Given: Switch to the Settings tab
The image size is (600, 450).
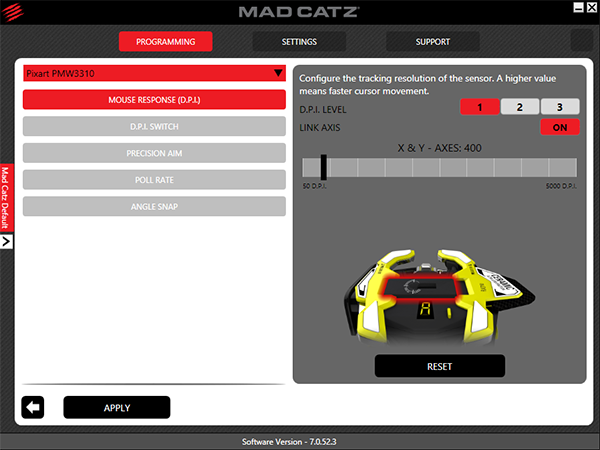Looking at the screenshot, I should pyautogui.click(x=299, y=41).
